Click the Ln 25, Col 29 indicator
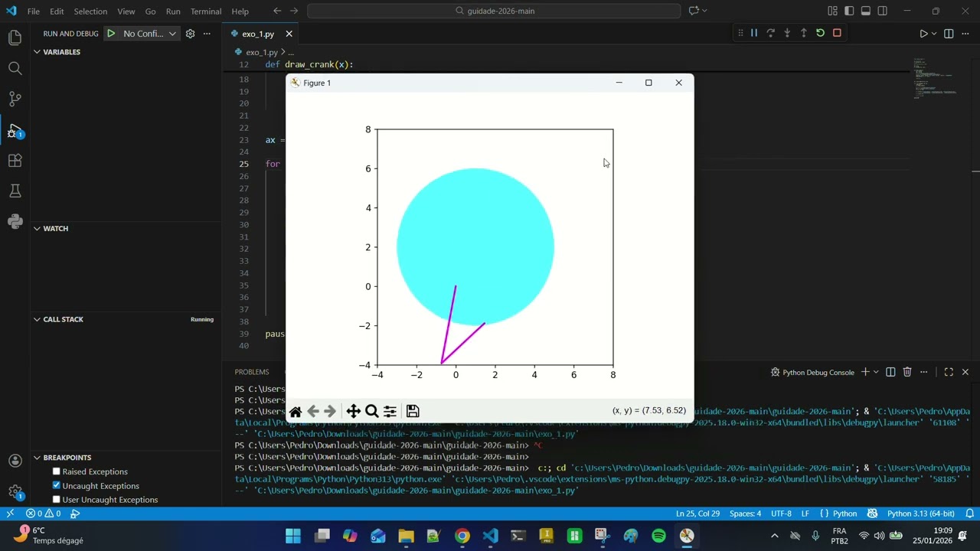 pyautogui.click(x=697, y=514)
